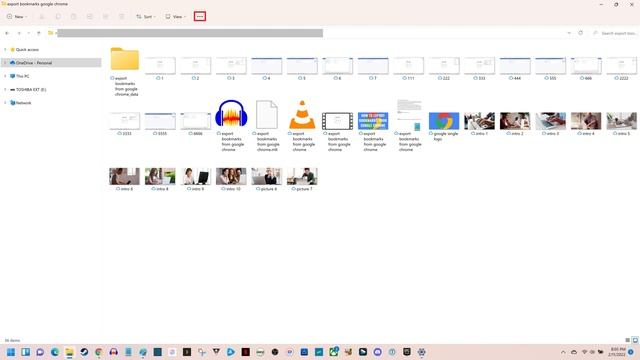Open the View dropdown

(x=176, y=17)
